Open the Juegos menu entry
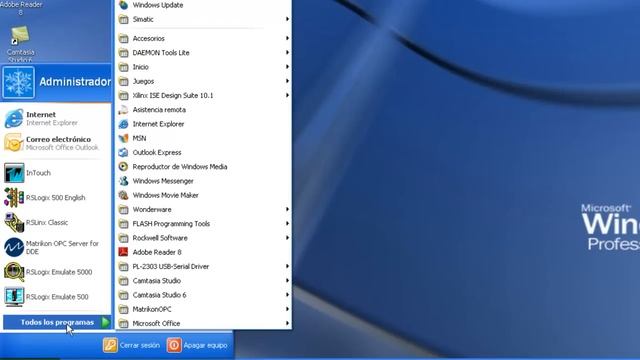 pyautogui.click(x=203, y=81)
